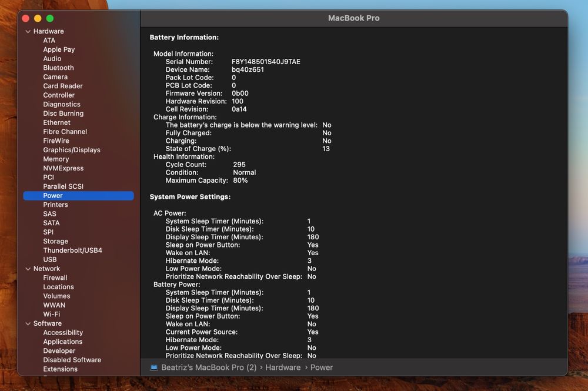Click the Hardware category label

point(48,31)
